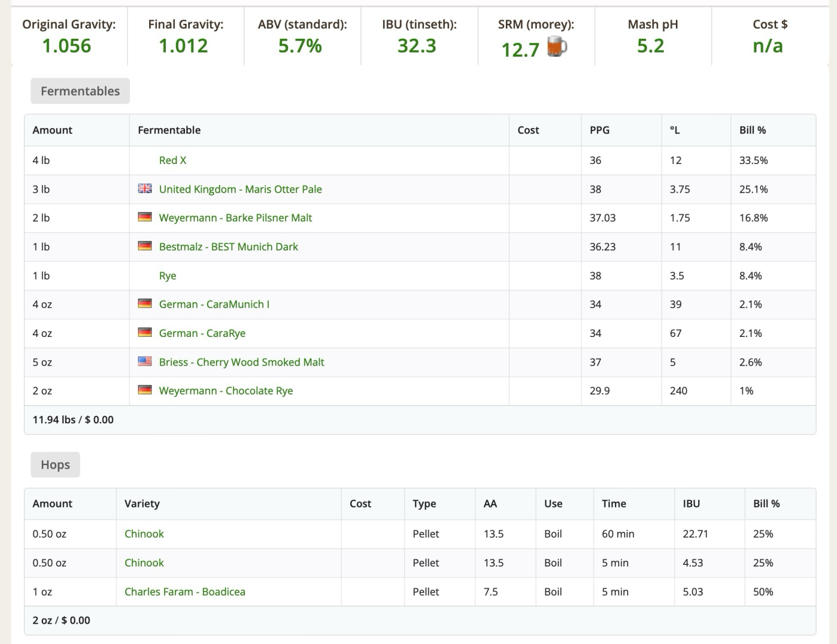Click the Chocolate Rye PPG 29.9

tap(600, 391)
